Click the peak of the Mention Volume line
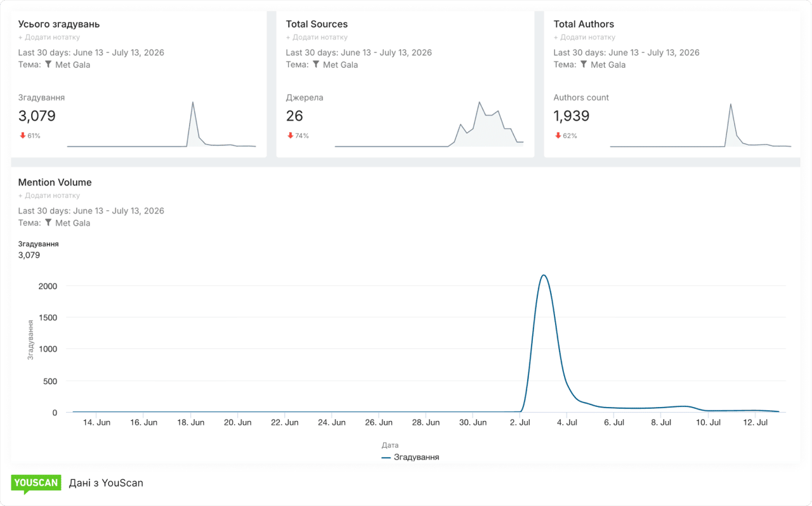This screenshot has height=506, width=812. click(x=544, y=275)
